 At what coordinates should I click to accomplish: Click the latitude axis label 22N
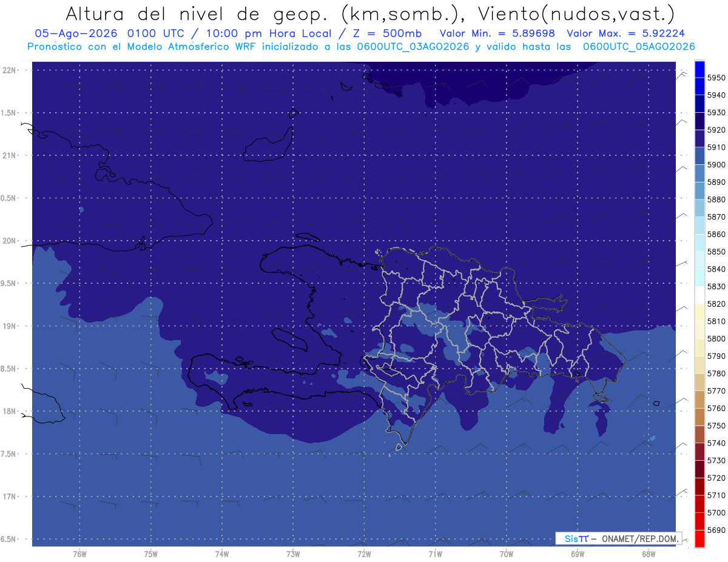pos(10,70)
